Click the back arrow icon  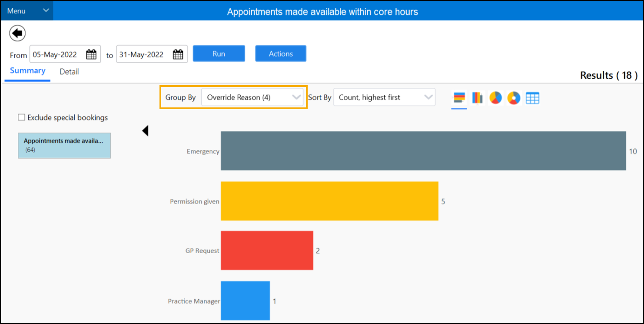pos(17,33)
